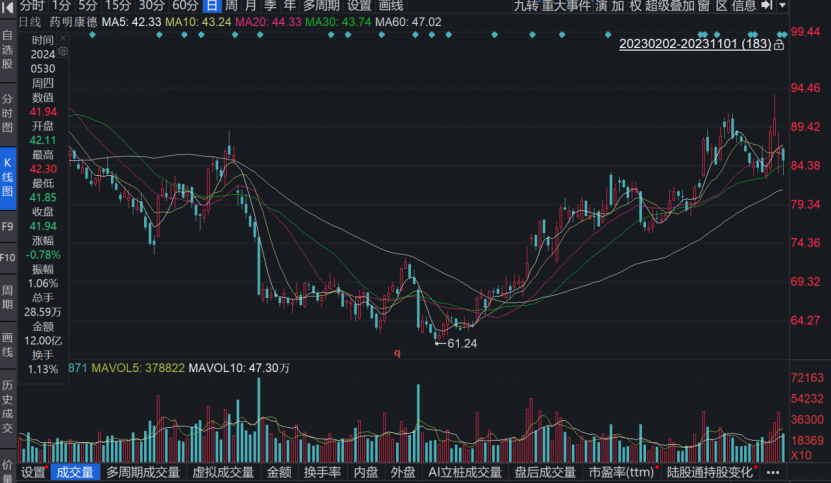831x483 pixels.
Task: Click the more indicators ellipsis button
Action: coord(772,472)
